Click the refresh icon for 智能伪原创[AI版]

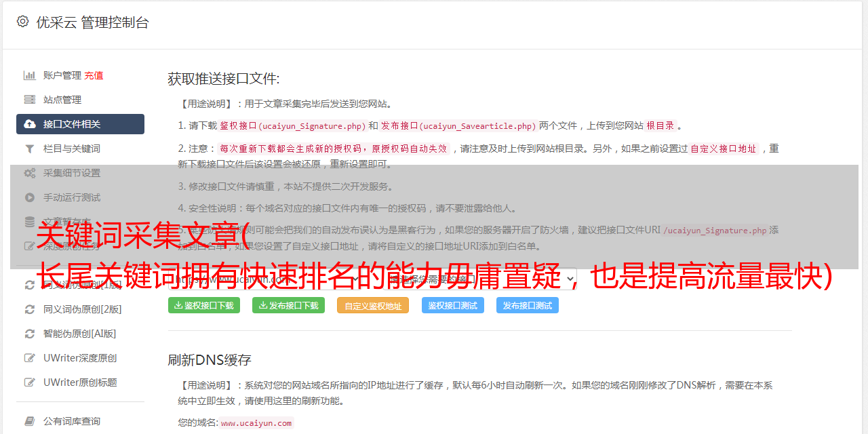pos(30,334)
